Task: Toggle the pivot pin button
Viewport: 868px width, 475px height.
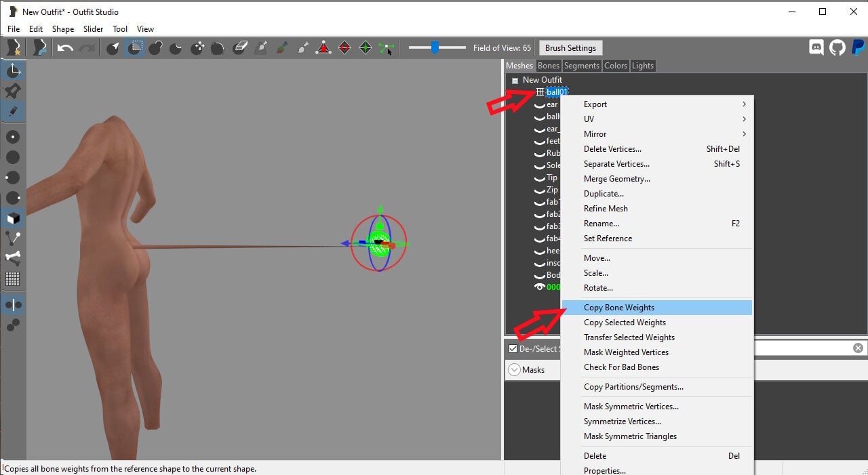Action: coord(13,91)
